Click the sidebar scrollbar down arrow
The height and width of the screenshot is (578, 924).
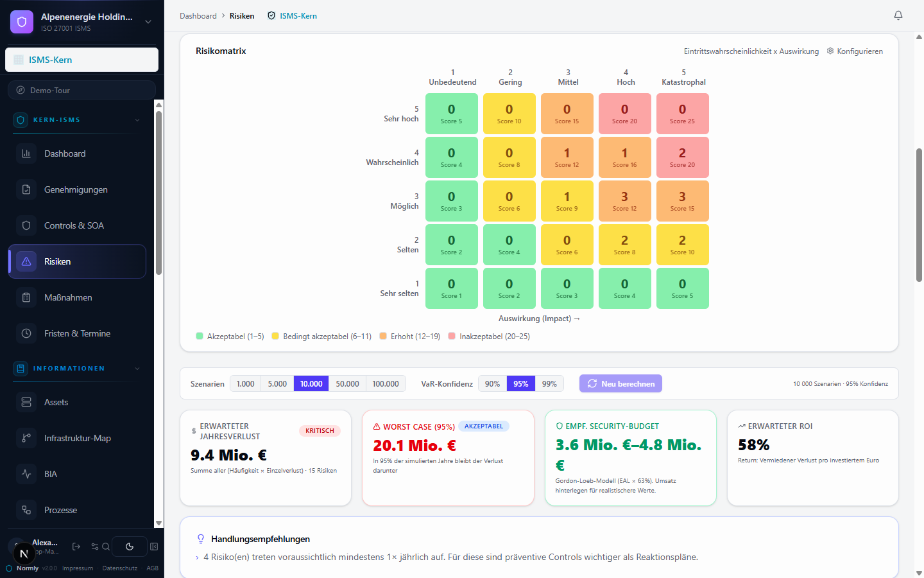click(x=158, y=523)
